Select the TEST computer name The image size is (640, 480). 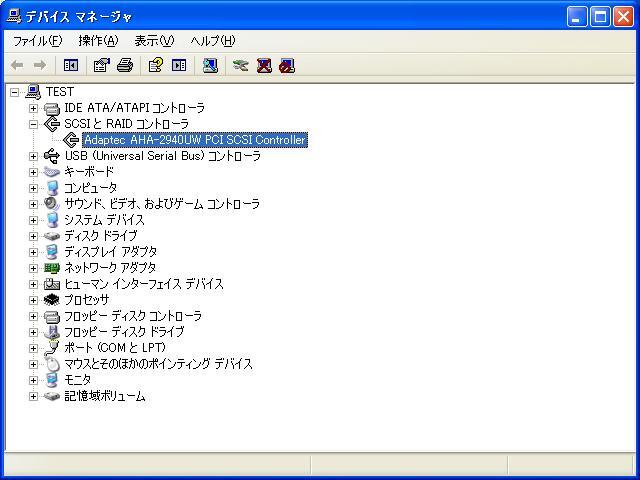click(60, 92)
